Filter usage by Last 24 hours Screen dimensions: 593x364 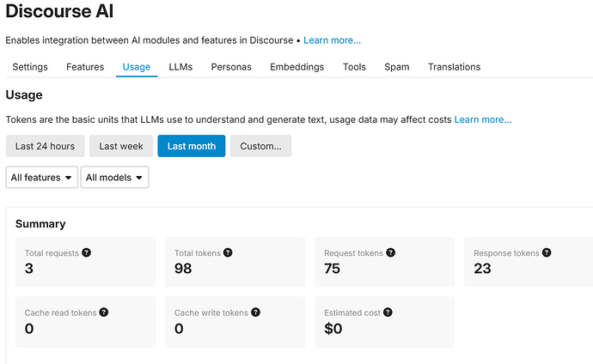coord(45,146)
